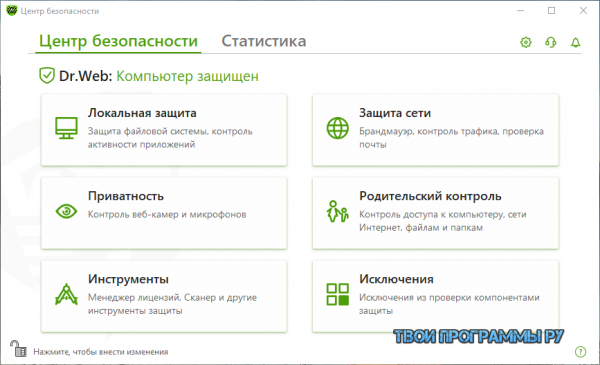Open the settings gear icon

[526, 42]
